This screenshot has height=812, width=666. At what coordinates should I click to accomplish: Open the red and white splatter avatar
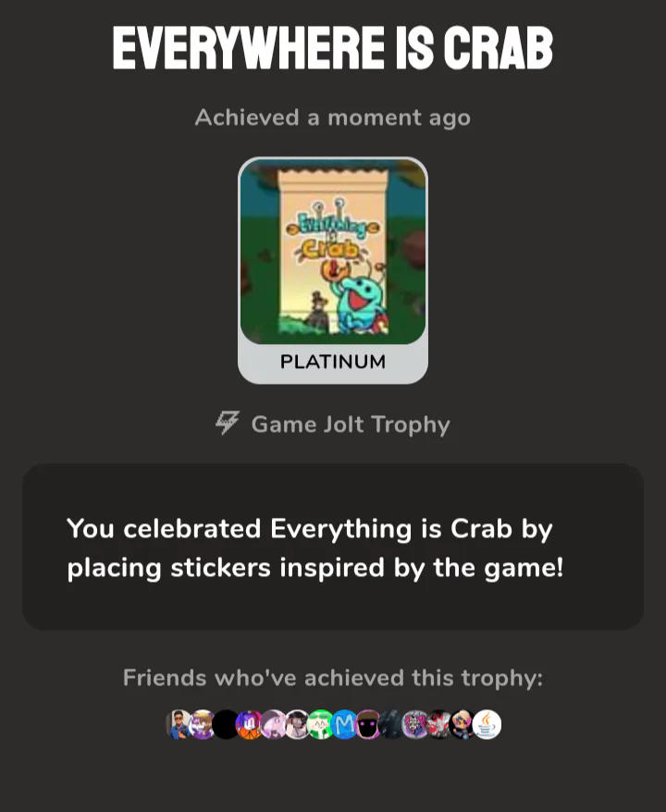pos(439,724)
